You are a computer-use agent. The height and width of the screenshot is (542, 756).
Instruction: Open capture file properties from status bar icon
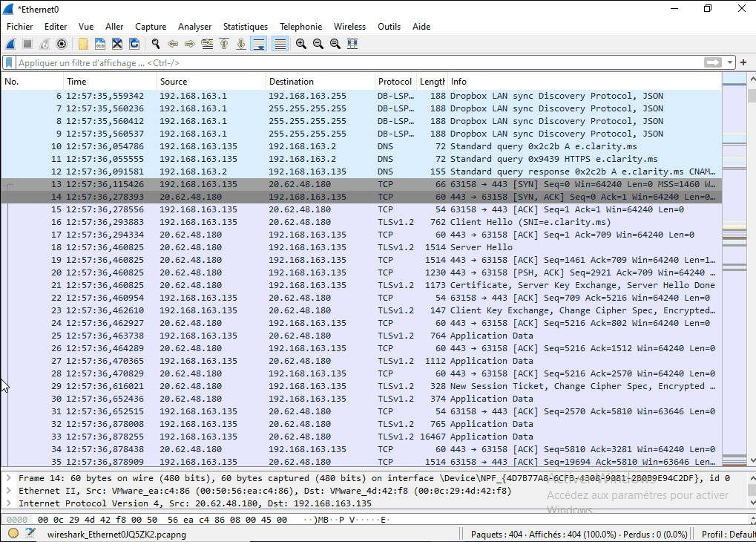(x=31, y=534)
